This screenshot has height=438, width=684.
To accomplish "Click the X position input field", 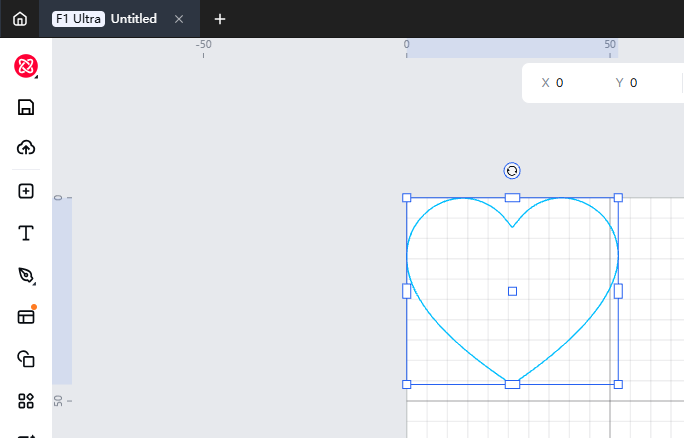I will [575, 83].
